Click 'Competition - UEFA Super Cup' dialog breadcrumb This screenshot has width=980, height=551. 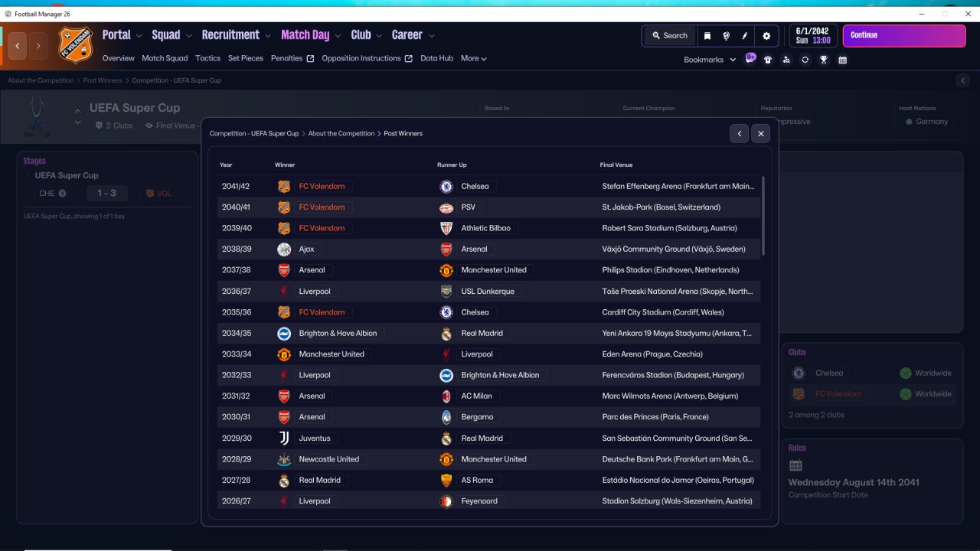(x=254, y=134)
